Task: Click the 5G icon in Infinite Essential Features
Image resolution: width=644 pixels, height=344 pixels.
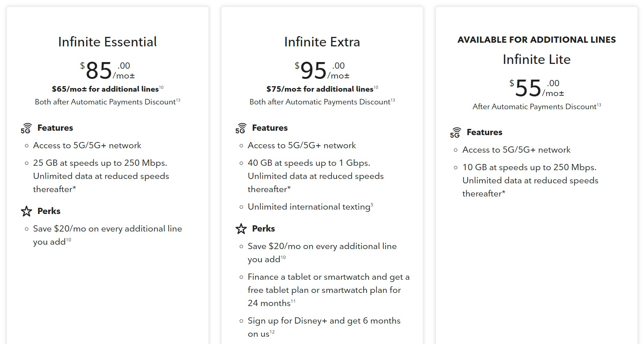Action: 26,129
